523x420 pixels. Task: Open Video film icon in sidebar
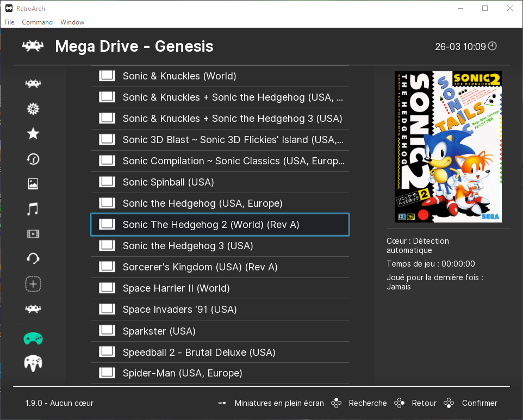coord(33,234)
